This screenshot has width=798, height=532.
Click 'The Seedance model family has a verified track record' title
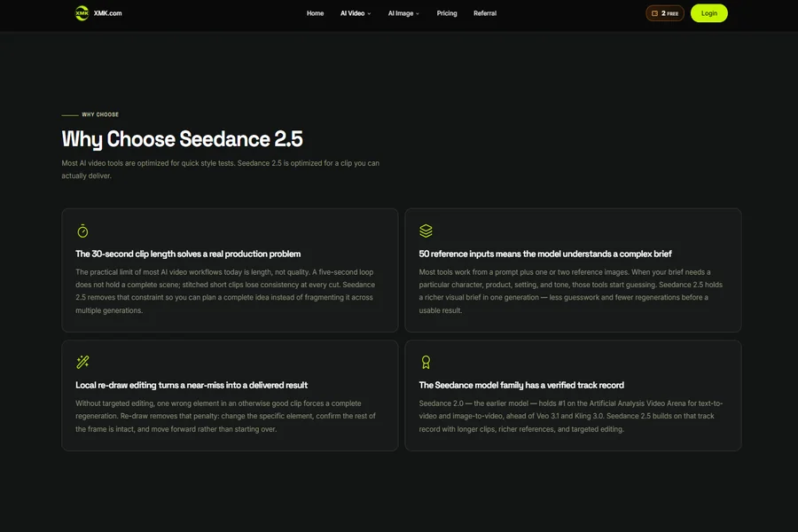(x=521, y=385)
